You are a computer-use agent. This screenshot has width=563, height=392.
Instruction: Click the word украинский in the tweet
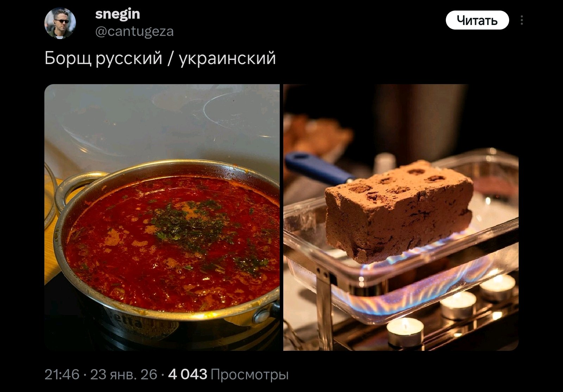coord(228,58)
